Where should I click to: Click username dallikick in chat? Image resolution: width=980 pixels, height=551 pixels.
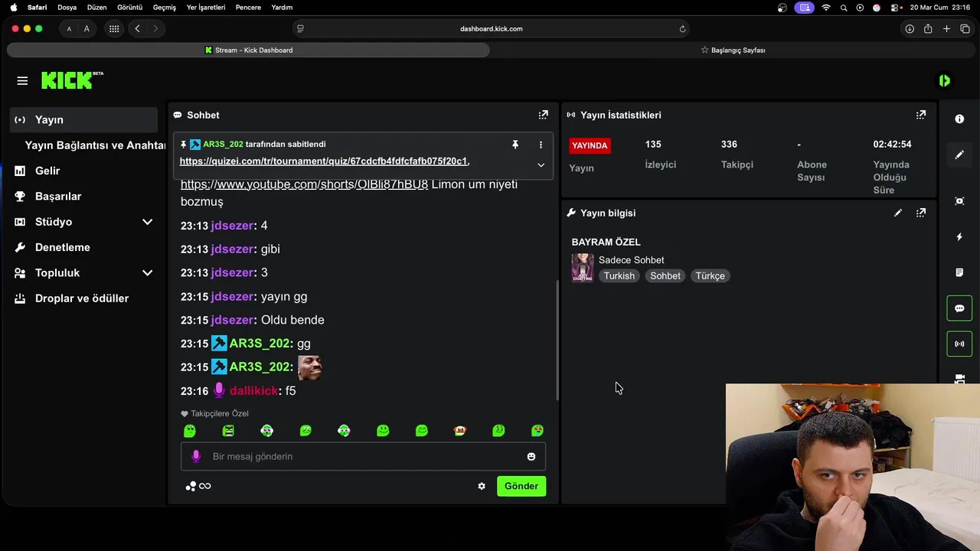coord(253,391)
